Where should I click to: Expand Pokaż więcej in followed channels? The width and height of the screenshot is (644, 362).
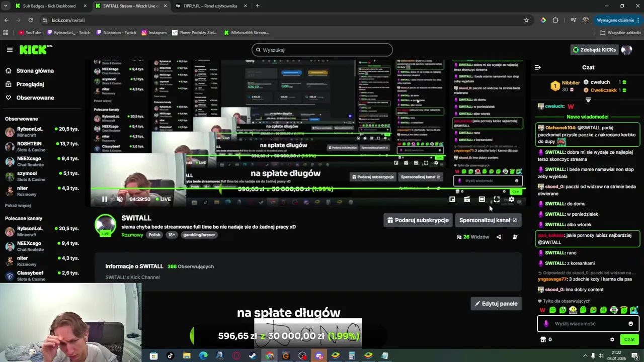click(18, 205)
